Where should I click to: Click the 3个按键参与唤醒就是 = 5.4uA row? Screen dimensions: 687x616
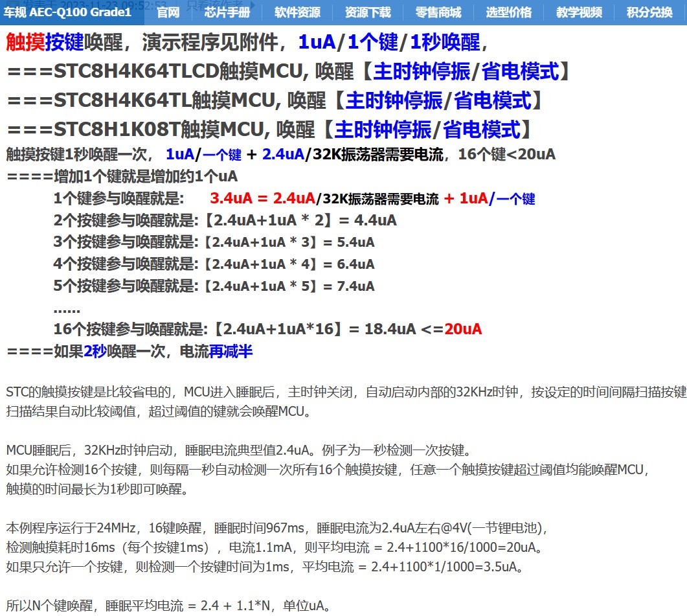pos(214,242)
